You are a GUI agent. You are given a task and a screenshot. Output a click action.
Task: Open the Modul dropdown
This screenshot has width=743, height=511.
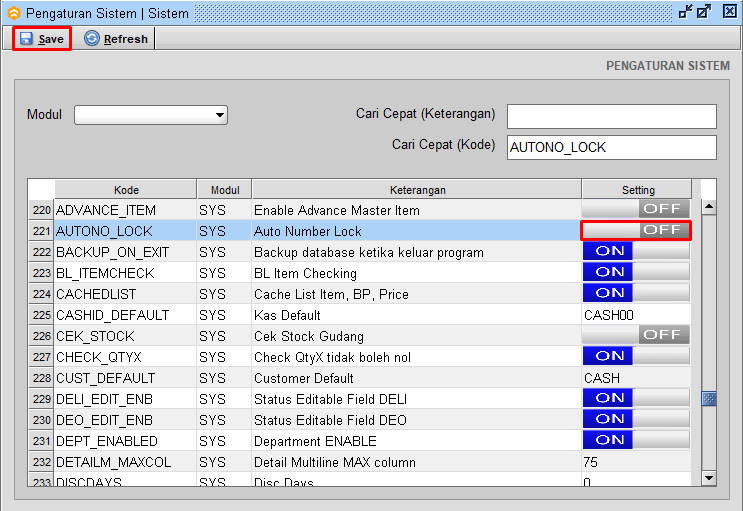(151, 115)
